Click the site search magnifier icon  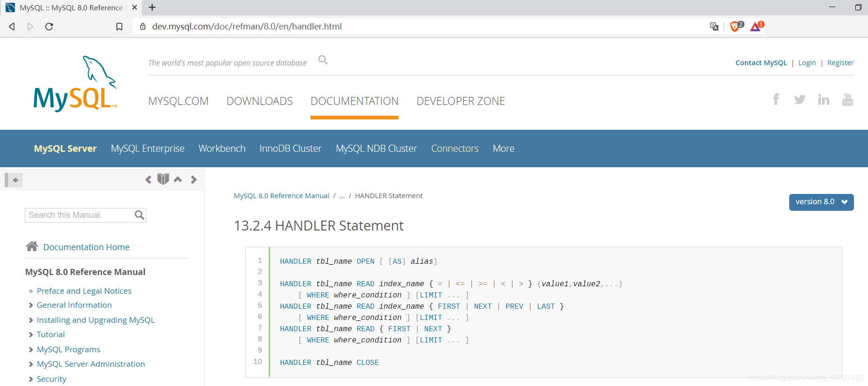click(323, 60)
